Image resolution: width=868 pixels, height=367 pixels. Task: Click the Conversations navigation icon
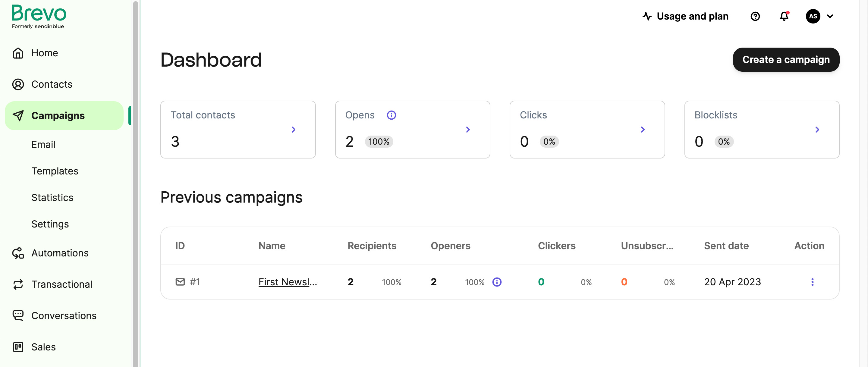pos(18,315)
